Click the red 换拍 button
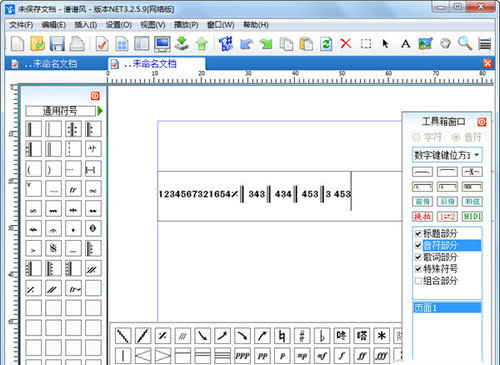 [422, 216]
